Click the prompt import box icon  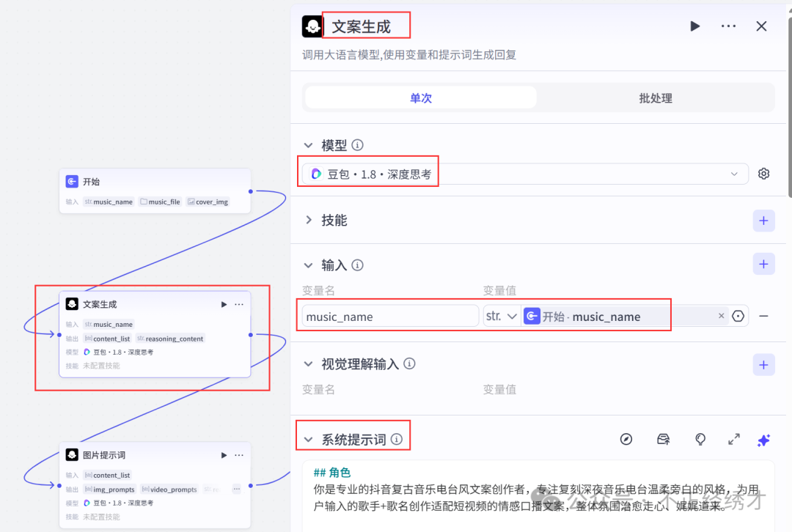tap(663, 439)
